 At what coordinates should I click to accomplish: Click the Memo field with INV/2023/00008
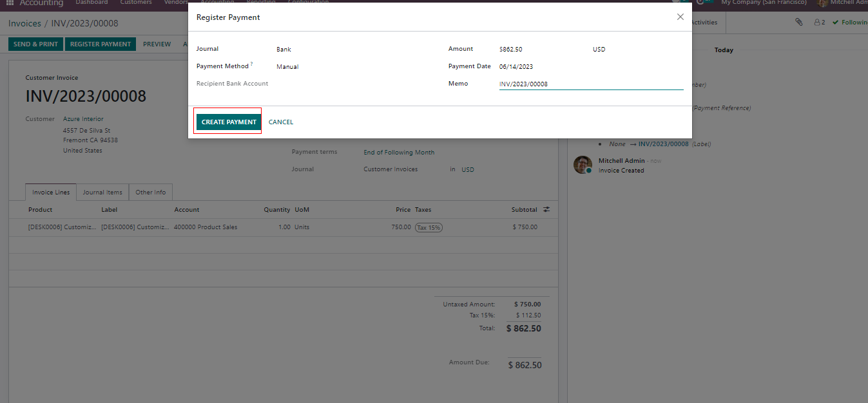click(590, 84)
